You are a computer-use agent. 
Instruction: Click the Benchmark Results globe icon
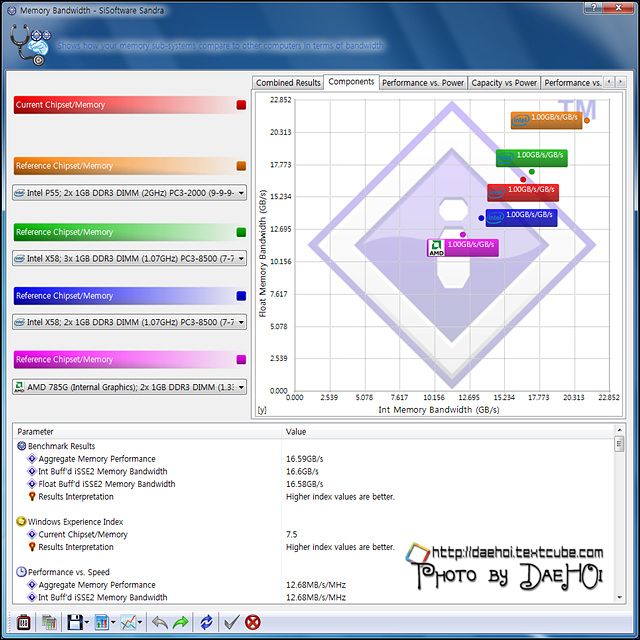[21, 446]
